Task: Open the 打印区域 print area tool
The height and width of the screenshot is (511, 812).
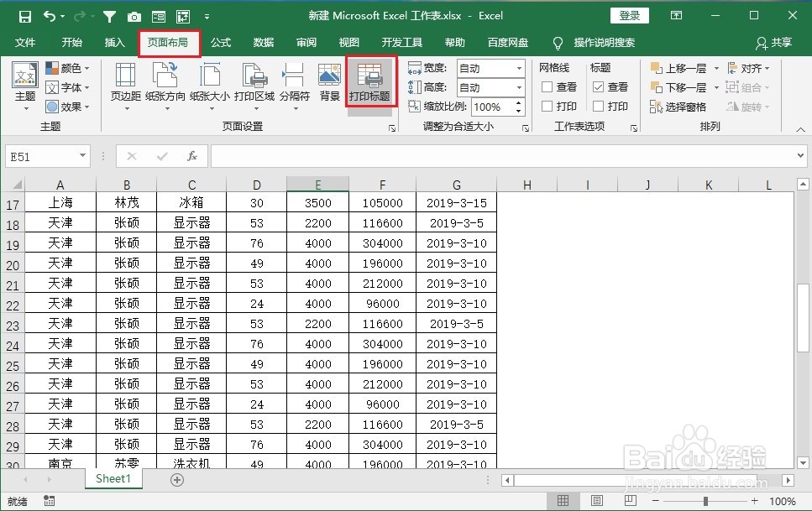Action: 254,86
